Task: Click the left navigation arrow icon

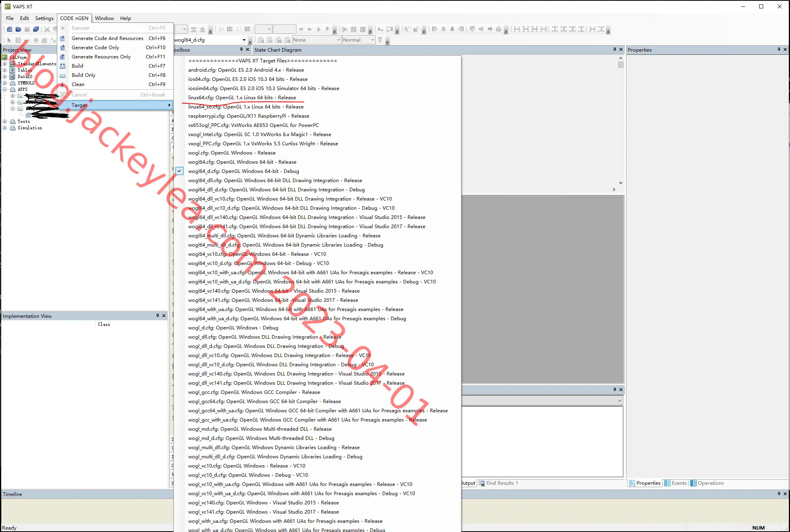Action: [301, 29]
